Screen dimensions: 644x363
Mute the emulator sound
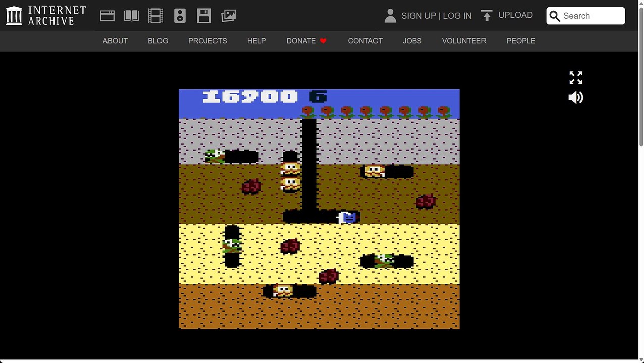(576, 97)
